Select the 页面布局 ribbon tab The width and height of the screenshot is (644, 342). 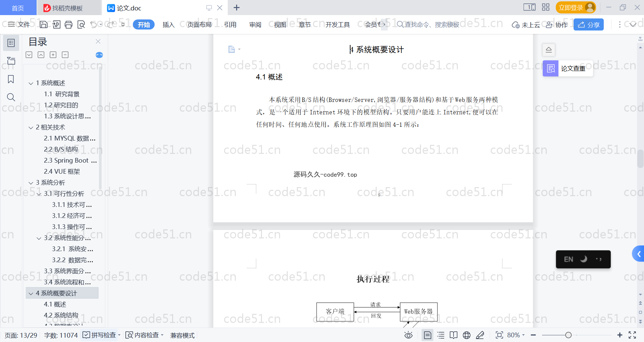click(x=199, y=24)
